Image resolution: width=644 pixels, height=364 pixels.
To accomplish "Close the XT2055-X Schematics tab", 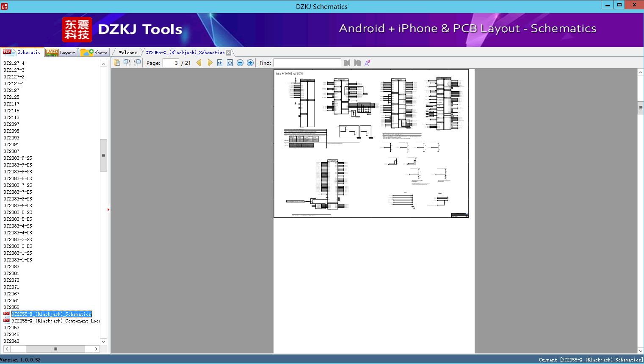I will tap(229, 53).
